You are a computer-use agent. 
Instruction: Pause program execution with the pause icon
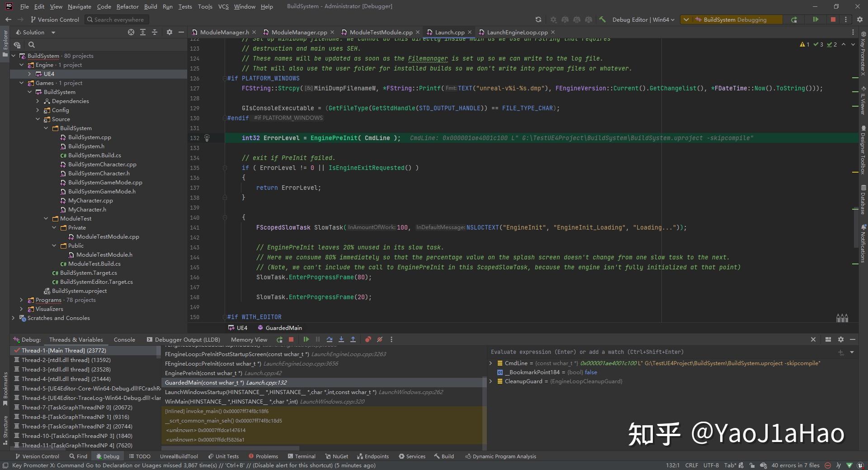(x=318, y=339)
